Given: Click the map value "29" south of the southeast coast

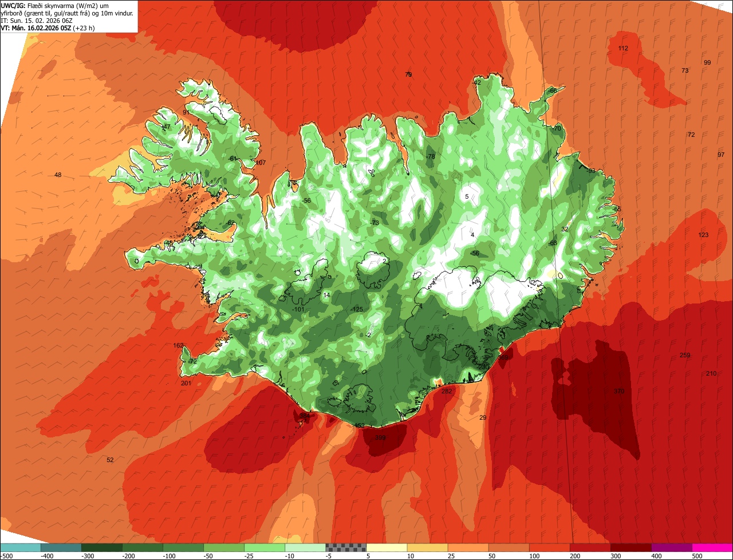Looking at the screenshot, I should click(x=483, y=417).
